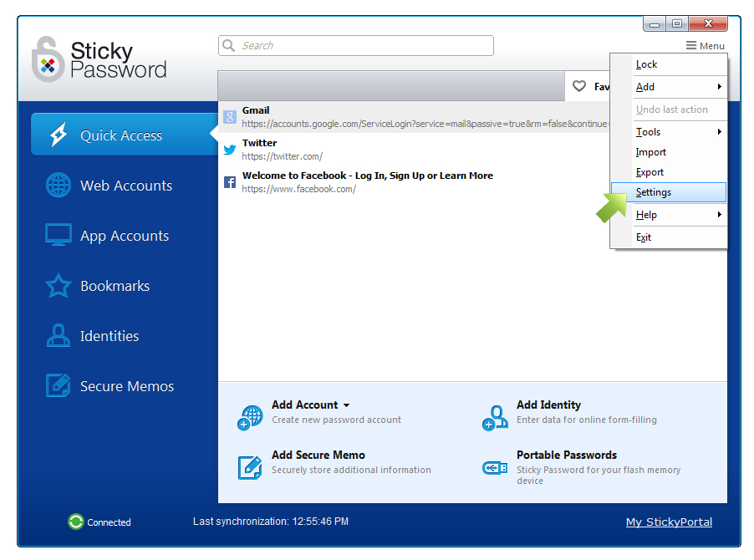Image resolution: width=754 pixels, height=560 pixels.
Task: Select Export in the menu
Action: 669,172
